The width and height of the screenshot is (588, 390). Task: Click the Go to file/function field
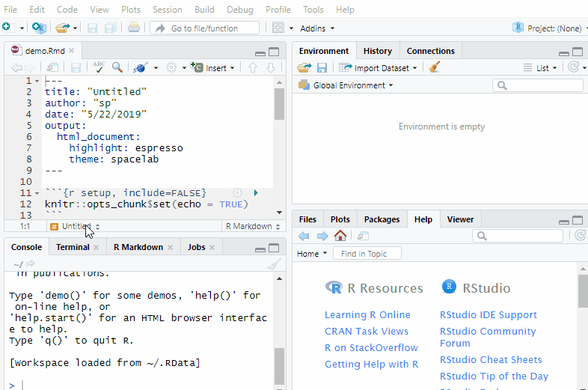tap(205, 28)
